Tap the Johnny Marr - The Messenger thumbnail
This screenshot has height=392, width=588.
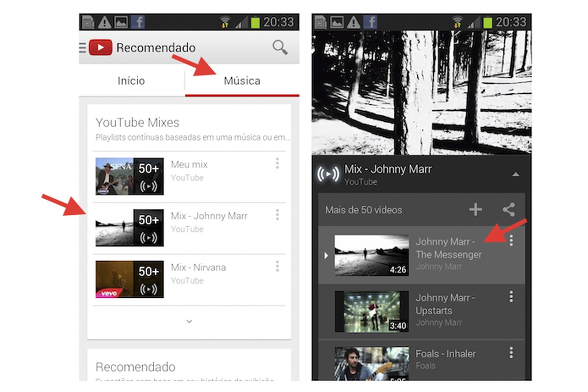[x=371, y=255]
